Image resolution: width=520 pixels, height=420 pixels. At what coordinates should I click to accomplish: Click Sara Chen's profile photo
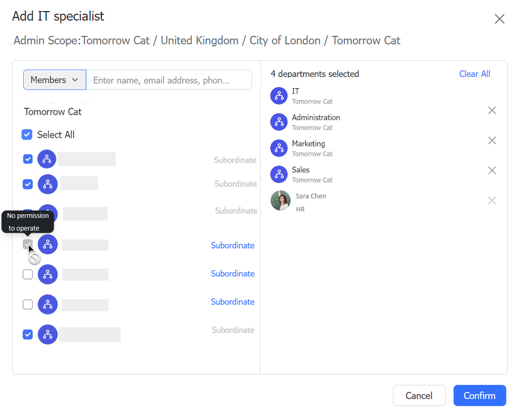pos(281,201)
